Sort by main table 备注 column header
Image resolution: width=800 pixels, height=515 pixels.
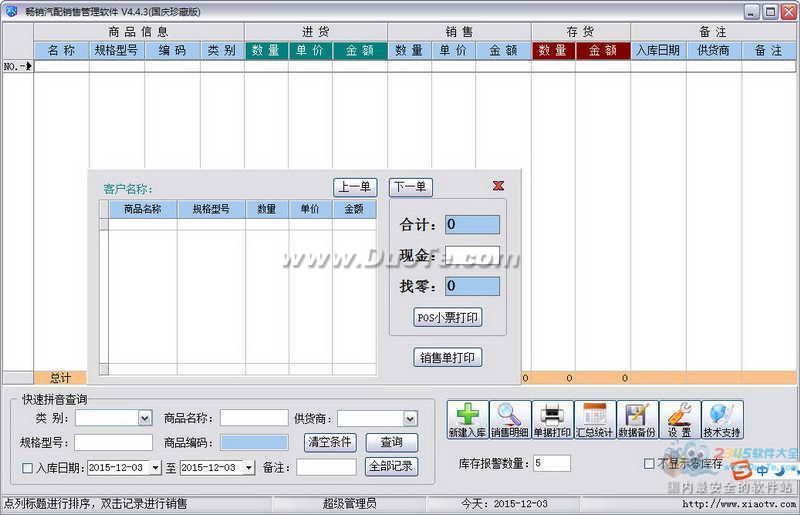click(x=768, y=50)
